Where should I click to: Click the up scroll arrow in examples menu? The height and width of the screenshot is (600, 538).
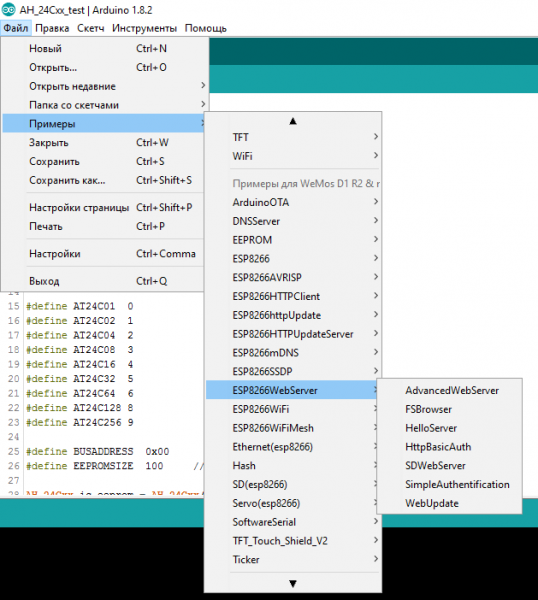tap(293, 121)
